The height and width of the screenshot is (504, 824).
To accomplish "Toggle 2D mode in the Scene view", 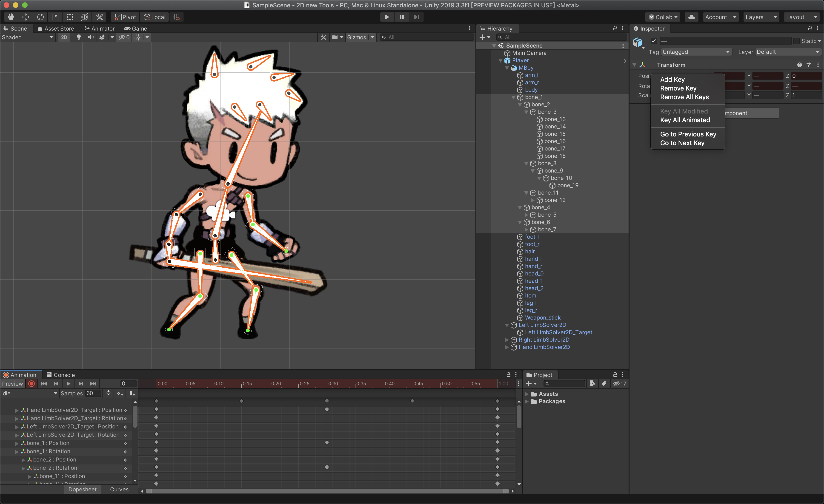I will tap(63, 37).
